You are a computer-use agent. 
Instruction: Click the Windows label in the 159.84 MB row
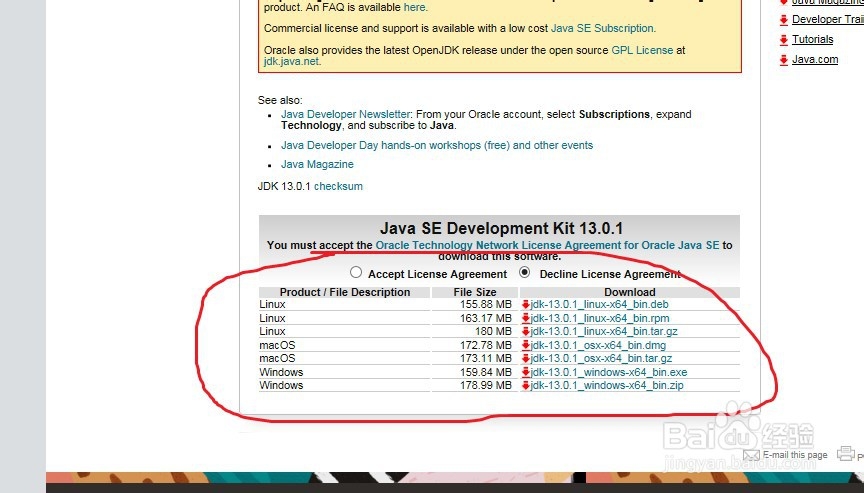click(281, 372)
